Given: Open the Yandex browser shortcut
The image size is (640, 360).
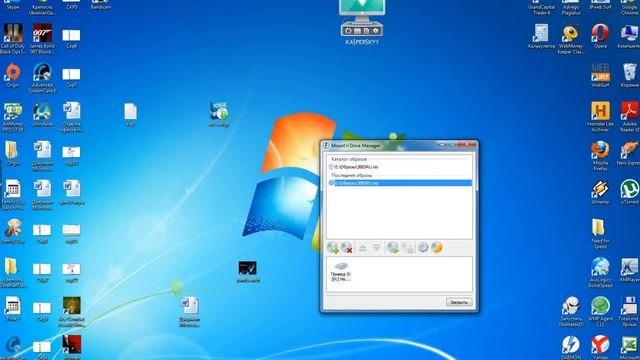Looking at the screenshot, I should (600, 347).
